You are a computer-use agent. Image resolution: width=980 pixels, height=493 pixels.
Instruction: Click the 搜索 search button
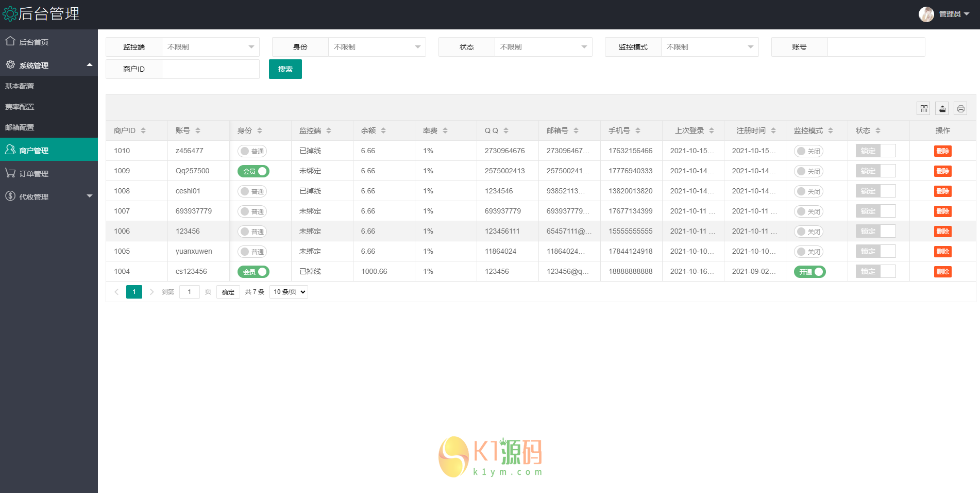point(285,69)
